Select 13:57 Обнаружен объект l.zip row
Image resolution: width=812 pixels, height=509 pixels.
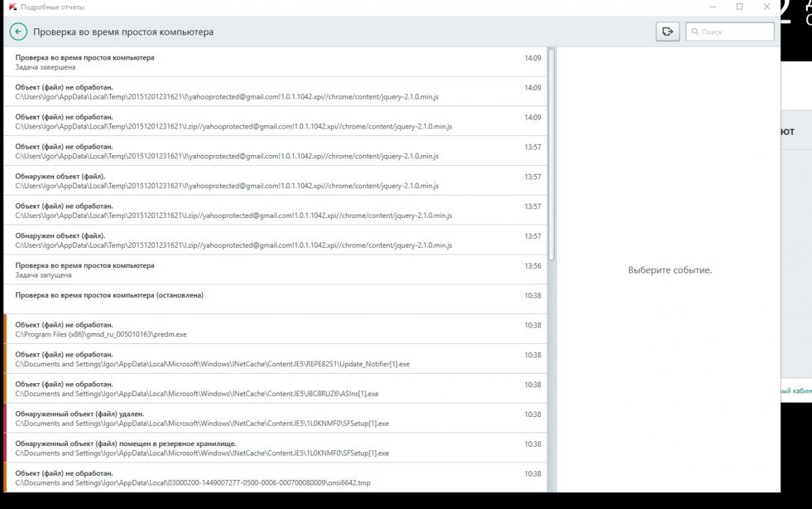(275, 240)
